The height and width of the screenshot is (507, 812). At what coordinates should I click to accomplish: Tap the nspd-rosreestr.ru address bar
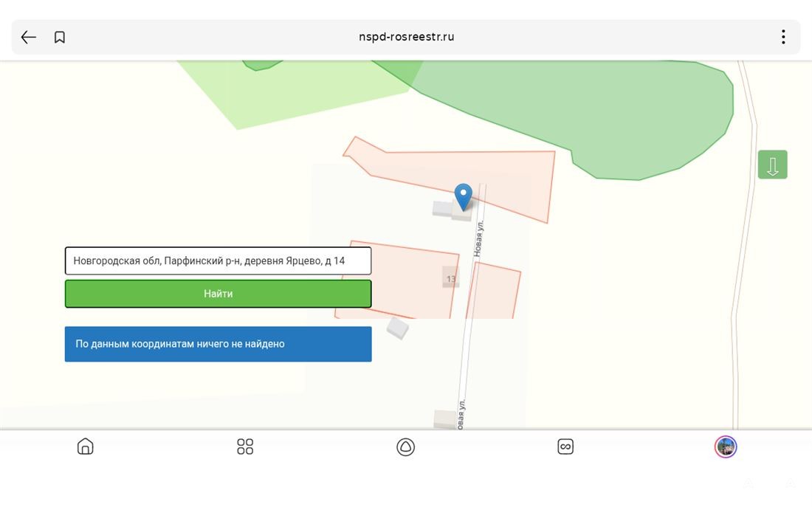[406, 37]
